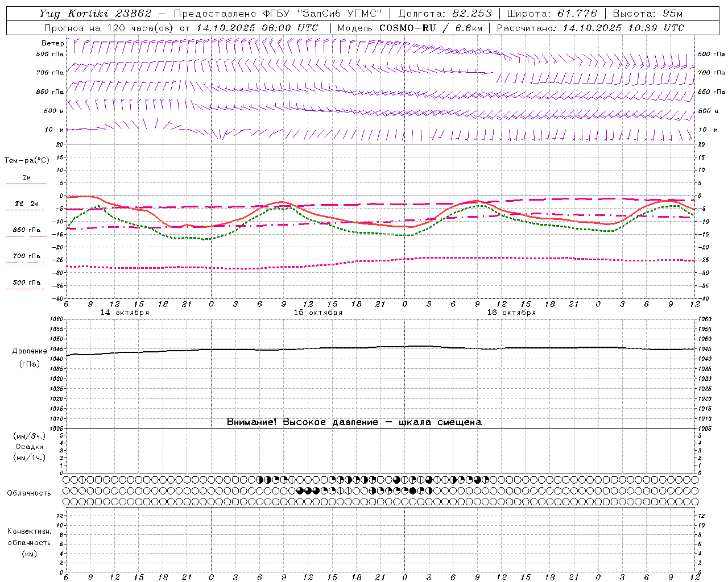Select the Конвективн. облачность label
The image size is (728, 582).
coord(29,537)
